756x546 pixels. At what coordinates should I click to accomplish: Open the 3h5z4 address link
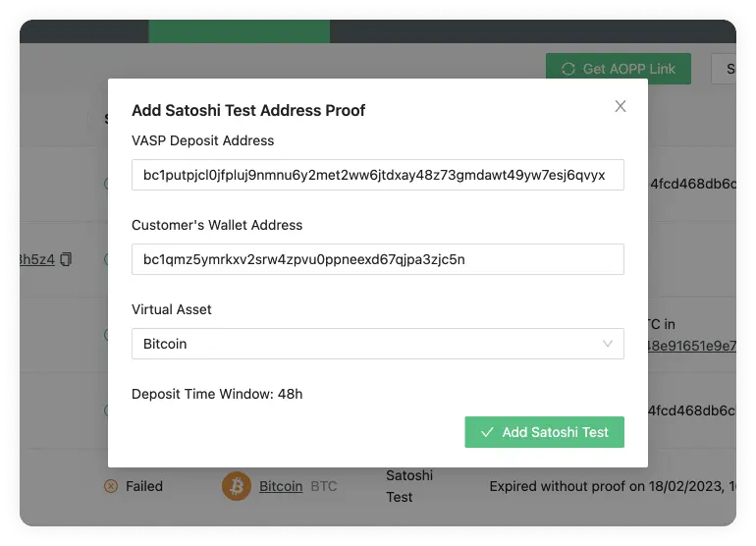[37, 259]
